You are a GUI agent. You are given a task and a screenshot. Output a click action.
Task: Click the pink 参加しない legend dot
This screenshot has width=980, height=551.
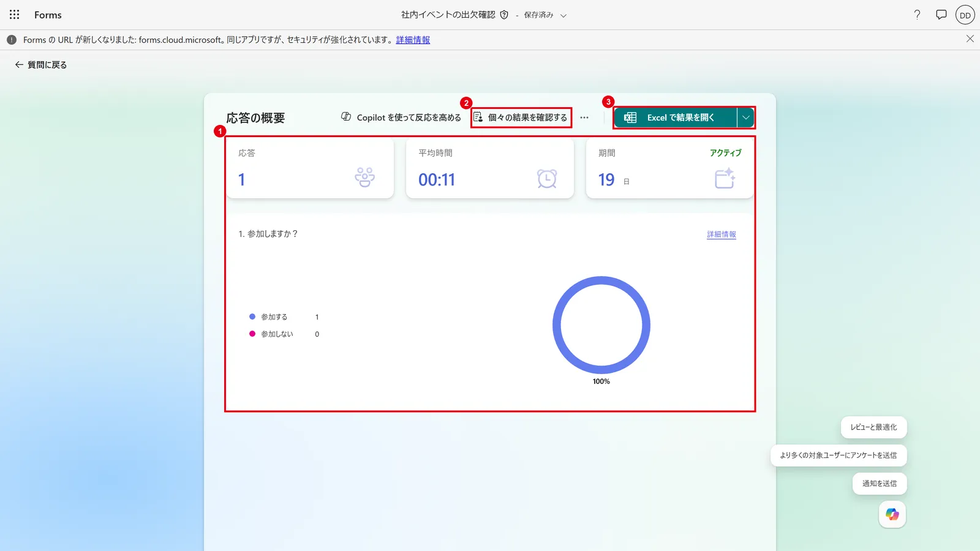(x=252, y=334)
